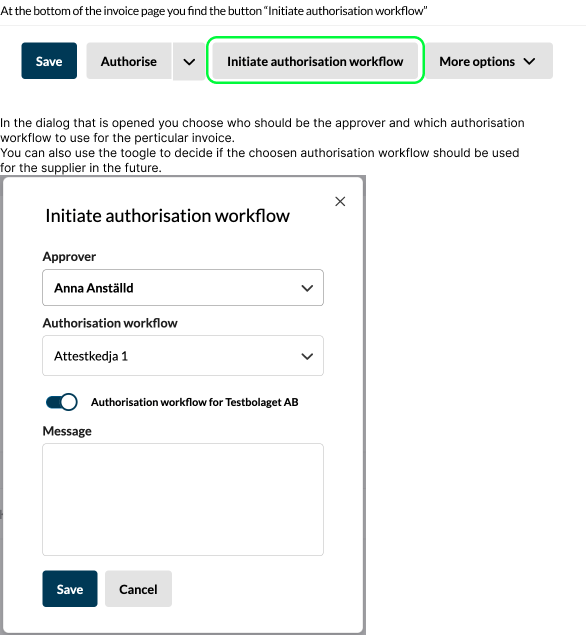
Task: Open the Approver dropdown showing Anna Anställd
Action: click(183, 288)
